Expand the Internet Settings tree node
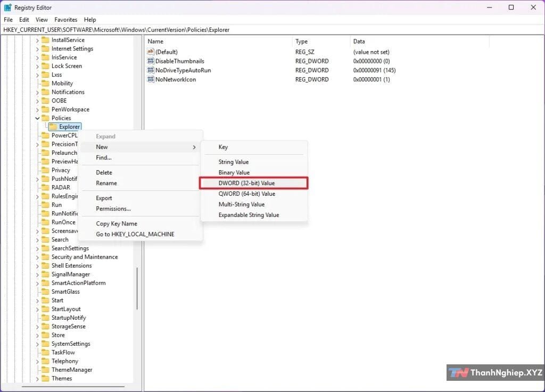The height and width of the screenshot is (392, 545). tap(38, 49)
